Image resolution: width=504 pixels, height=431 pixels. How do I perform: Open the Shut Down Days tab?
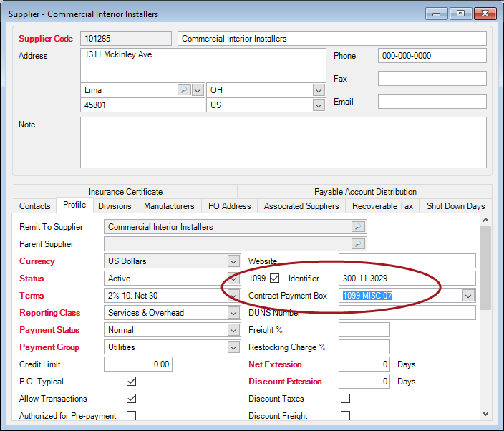pyautogui.click(x=455, y=206)
